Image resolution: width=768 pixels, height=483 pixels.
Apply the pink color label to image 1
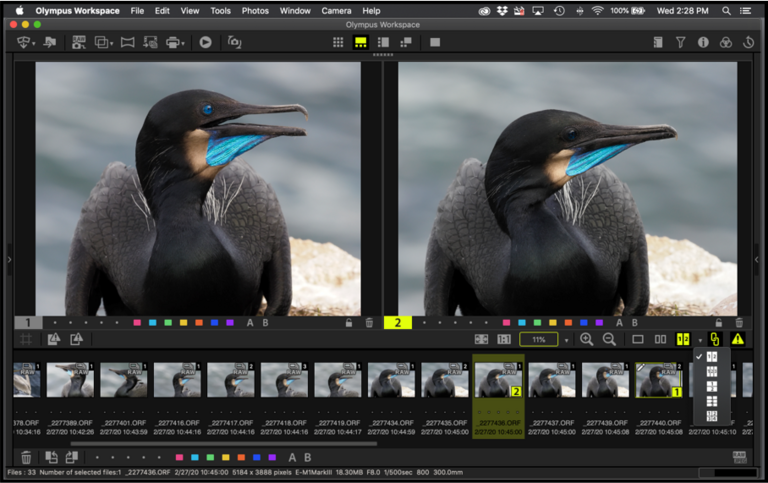coord(136,323)
